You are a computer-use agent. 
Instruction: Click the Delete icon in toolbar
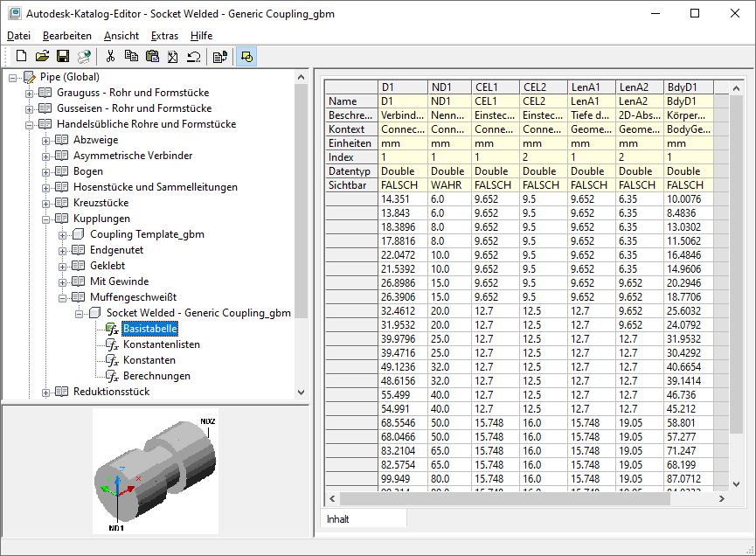(172, 56)
